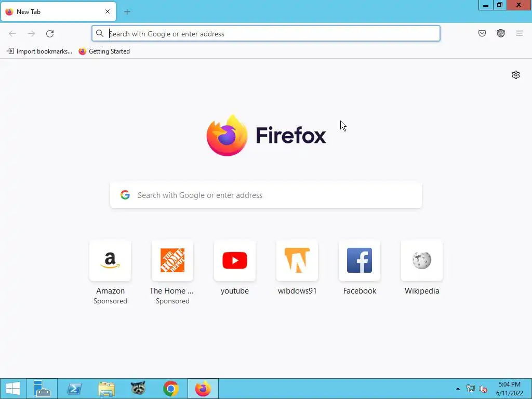Click the back navigation arrow
The width and height of the screenshot is (532, 399).
click(12, 34)
